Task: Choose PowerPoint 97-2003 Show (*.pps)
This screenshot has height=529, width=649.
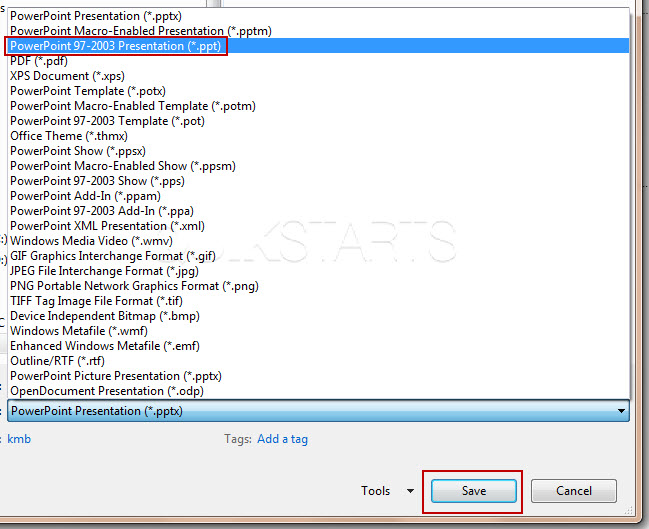Action: (x=318, y=181)
